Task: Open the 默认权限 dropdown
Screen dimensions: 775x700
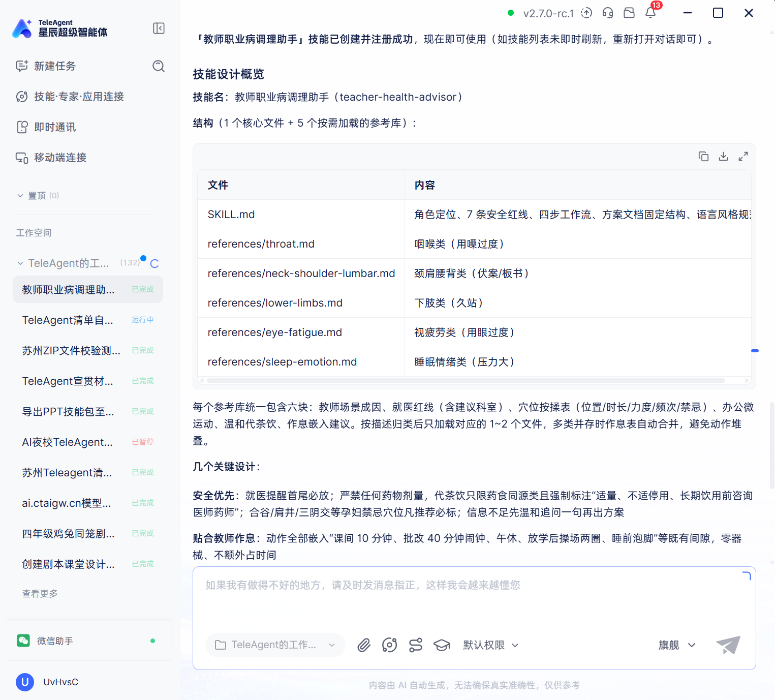Action: (x=491, y=645)
